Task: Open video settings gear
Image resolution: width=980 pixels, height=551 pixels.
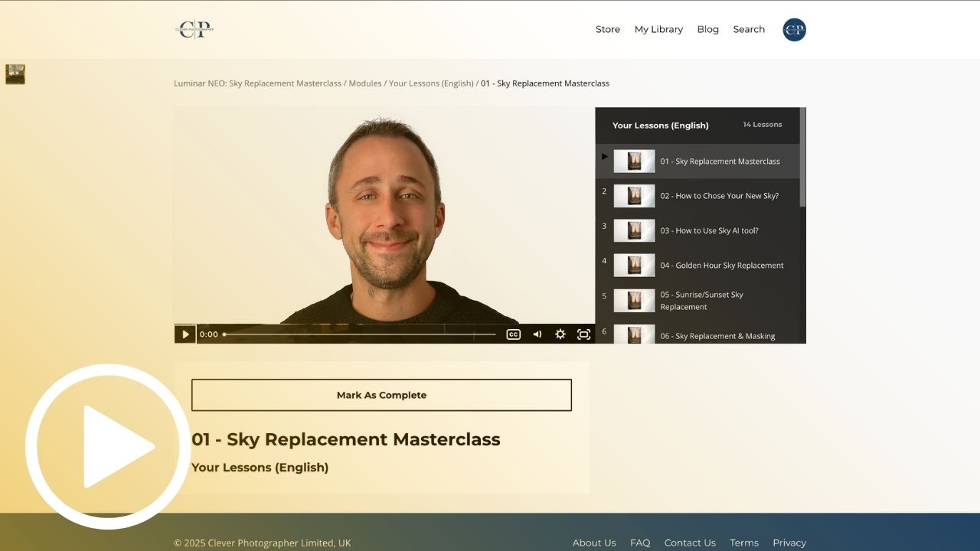Action: pyautogui.click(x=560, y=334)
